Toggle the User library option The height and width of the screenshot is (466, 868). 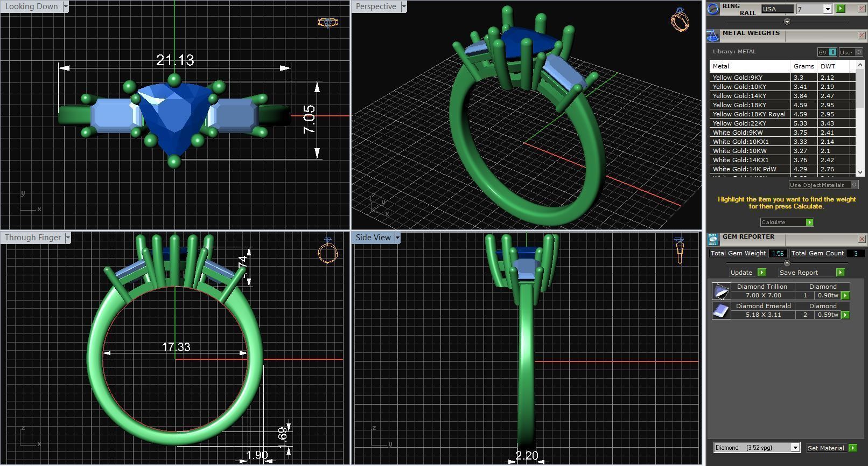point(851,52)
